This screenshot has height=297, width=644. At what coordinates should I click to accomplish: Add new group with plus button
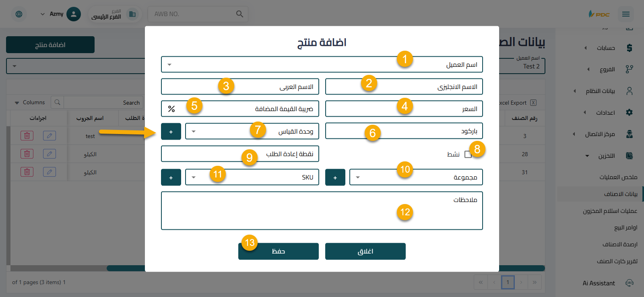[335, 177]
